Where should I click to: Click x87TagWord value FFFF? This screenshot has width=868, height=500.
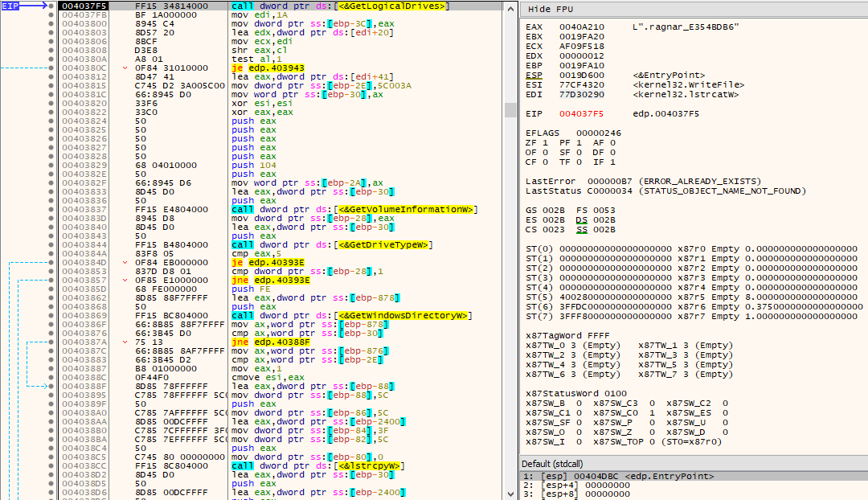point(599,336)
